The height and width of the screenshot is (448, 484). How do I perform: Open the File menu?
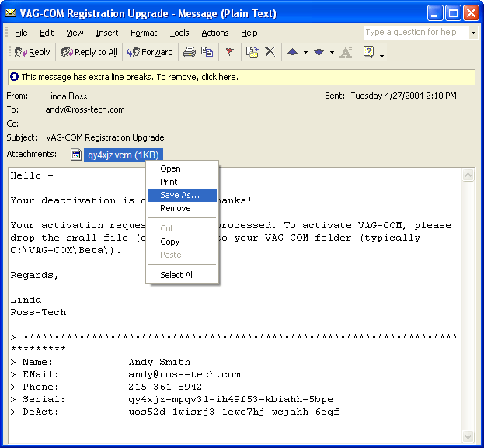[21, 33]
